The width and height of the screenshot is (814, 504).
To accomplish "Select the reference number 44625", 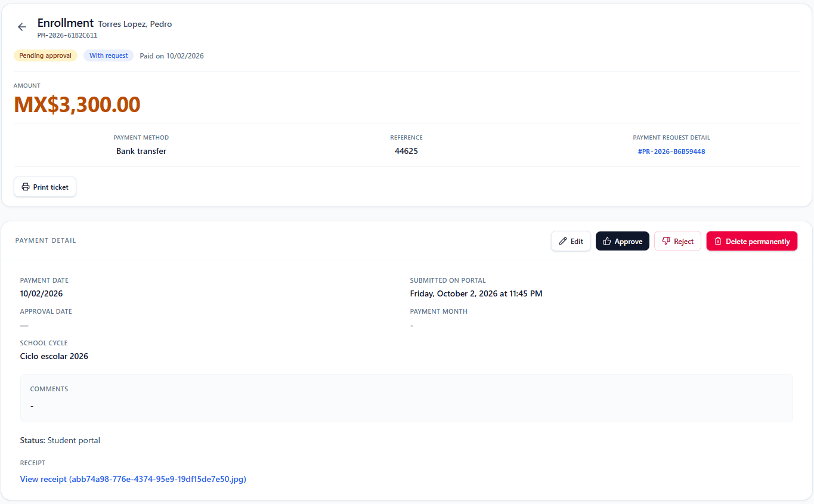I will (406, 151).
